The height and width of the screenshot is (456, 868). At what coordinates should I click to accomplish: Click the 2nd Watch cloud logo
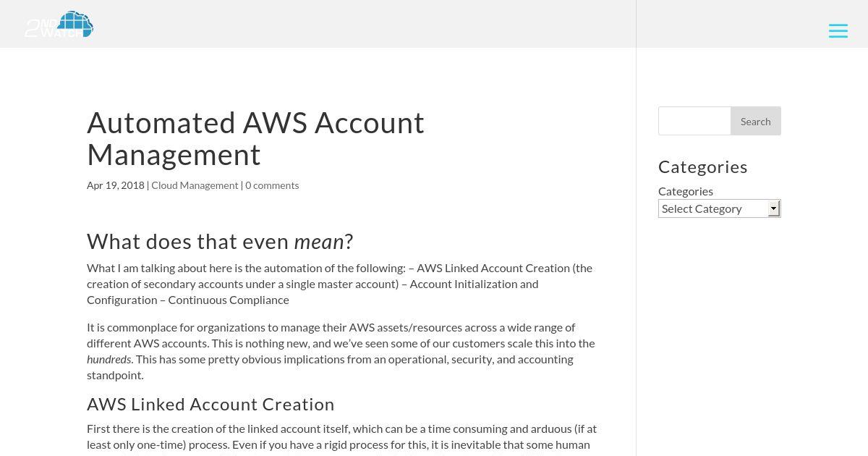[x=59, y=24]
